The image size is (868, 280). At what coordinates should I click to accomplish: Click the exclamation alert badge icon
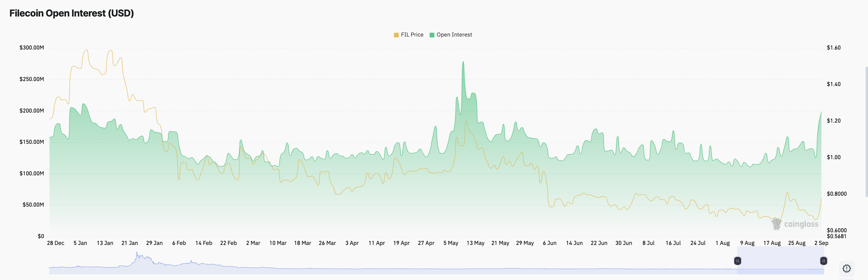[x=847, y=268]
